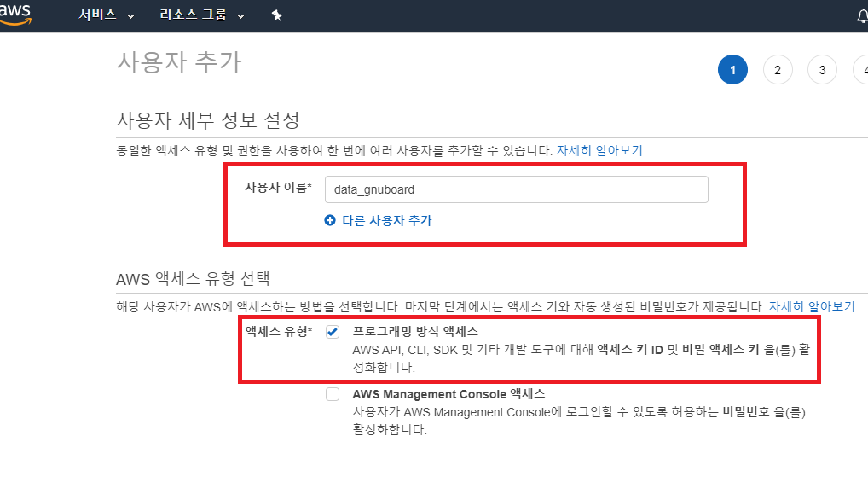This screenshot has height=494, width=868.
Task: Uncheck 프로그래밍 방식 액세스 checkbox
Action: [x=333, y=332]
